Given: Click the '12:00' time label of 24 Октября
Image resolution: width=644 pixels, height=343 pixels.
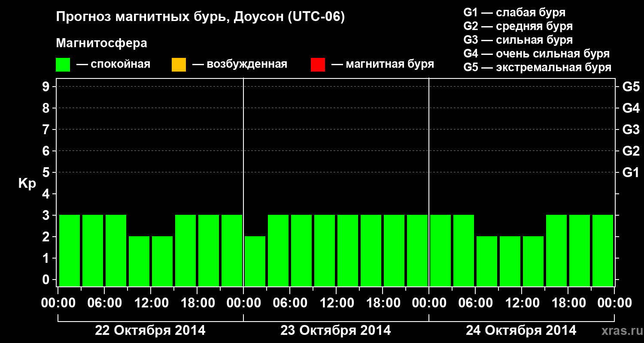Looking at the screenshot, I should pyautogui.click(x=522, y=303).
